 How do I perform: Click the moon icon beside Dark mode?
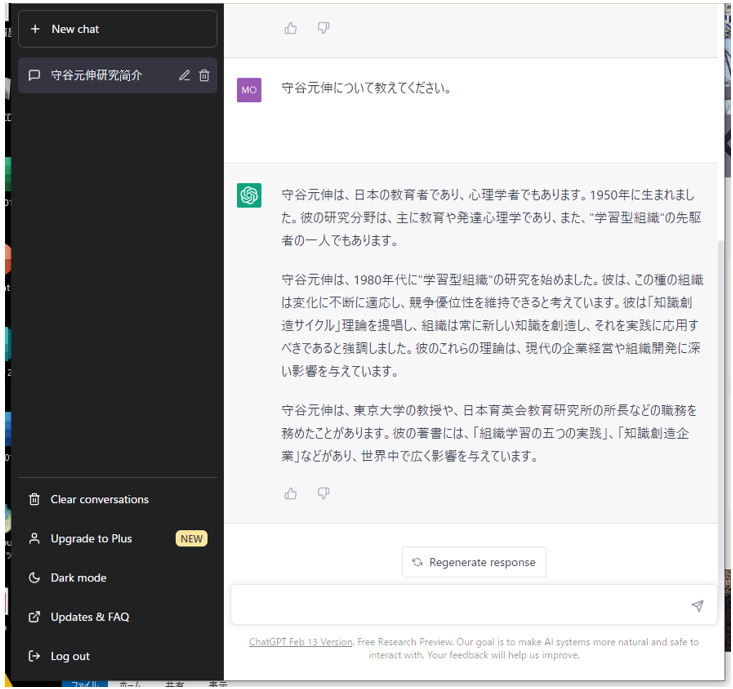tap(35, 578)
